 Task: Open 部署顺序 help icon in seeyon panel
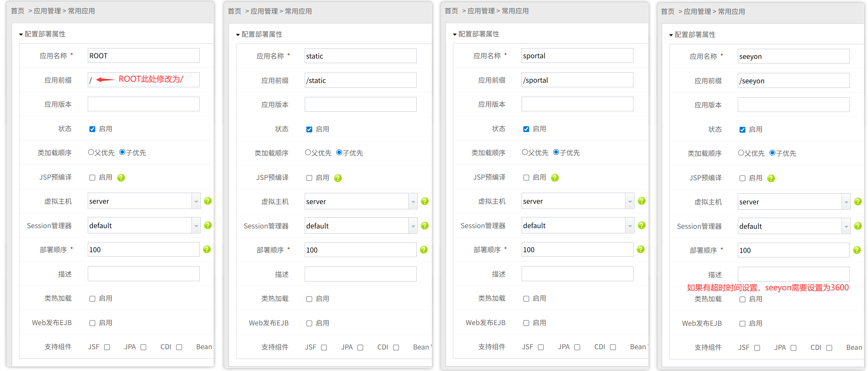tap(857, 250)
